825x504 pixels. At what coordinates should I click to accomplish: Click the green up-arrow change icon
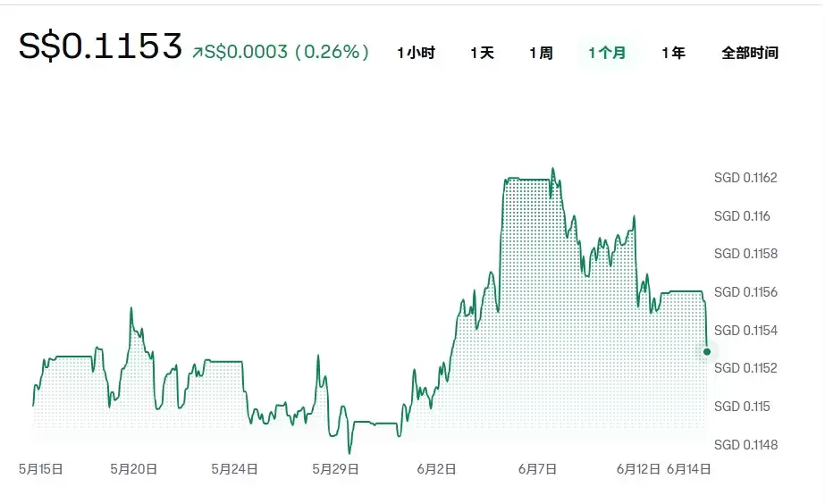pyautogui.click(x=198, y=52)
